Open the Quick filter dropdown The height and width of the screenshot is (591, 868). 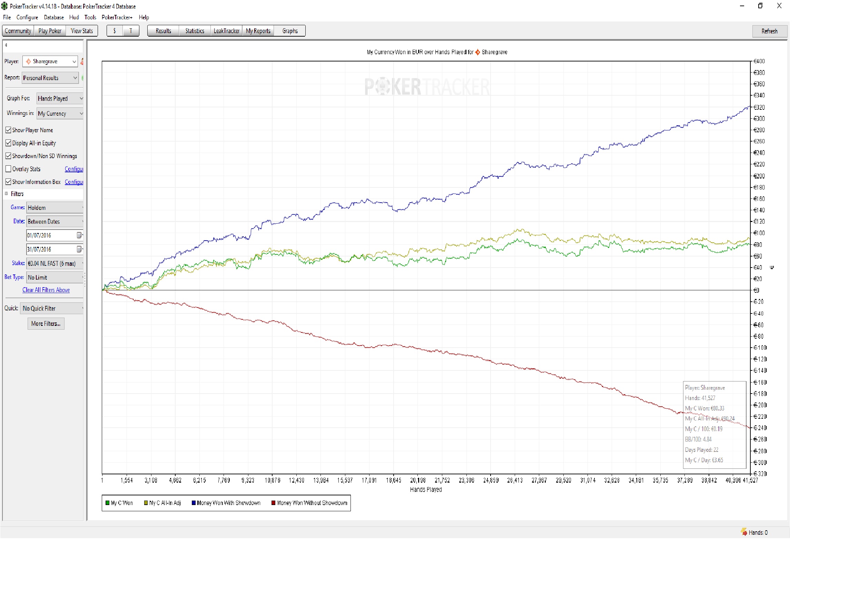click(x=52, y=308)
